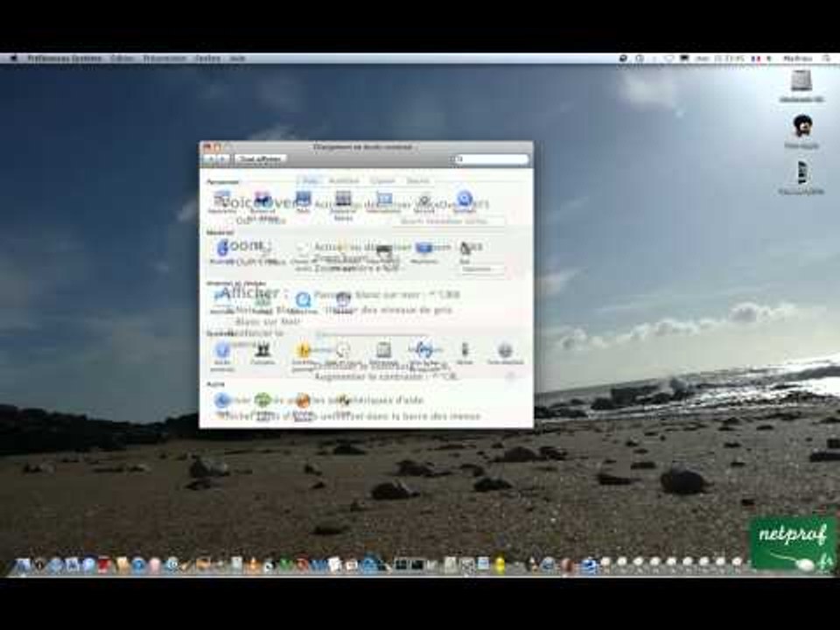Open the Bluetooth preference pane
Viewport: 840px width, 630px height.
221,251
